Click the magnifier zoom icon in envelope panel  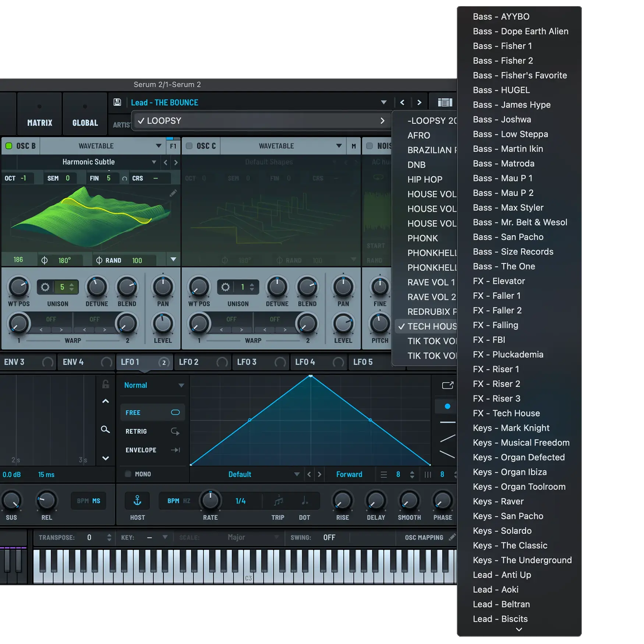(x=105, y=429)
